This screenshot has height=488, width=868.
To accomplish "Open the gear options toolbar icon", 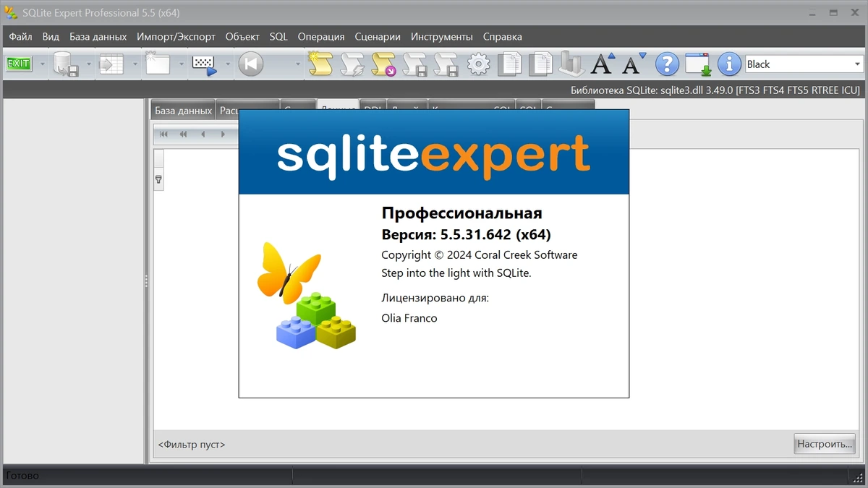I will click(478, 64).
